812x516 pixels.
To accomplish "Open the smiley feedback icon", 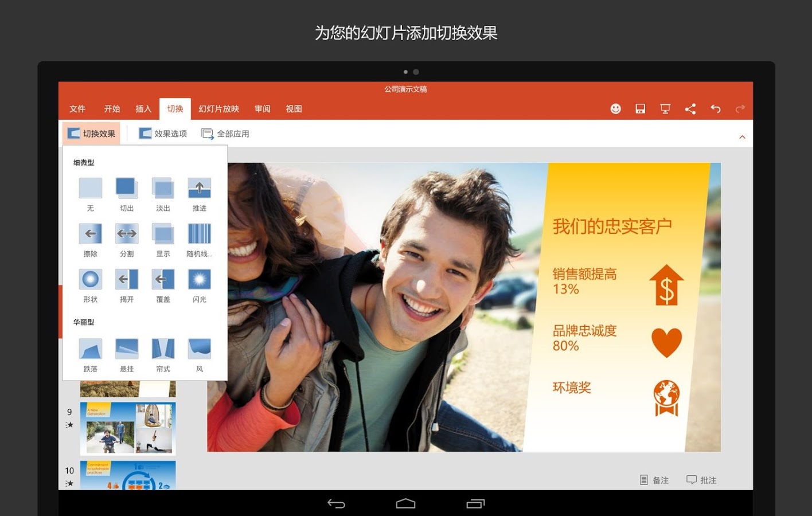I will point(615,108).
